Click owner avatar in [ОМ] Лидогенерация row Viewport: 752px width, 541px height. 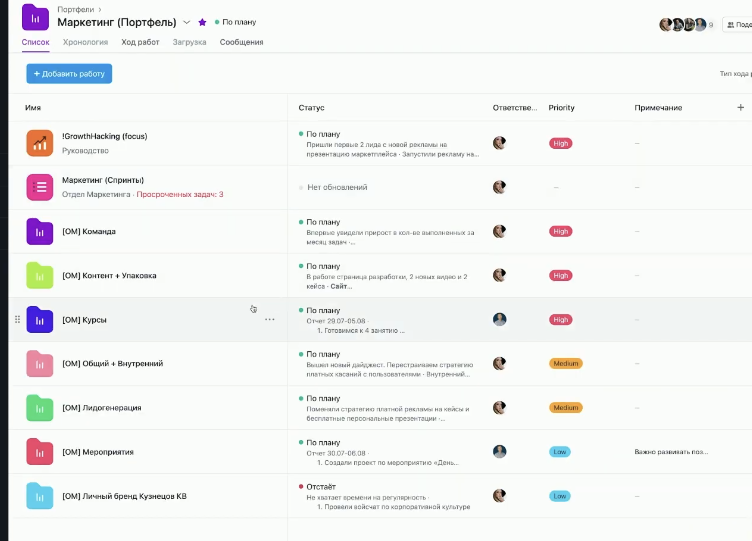(x=499, y=408)
